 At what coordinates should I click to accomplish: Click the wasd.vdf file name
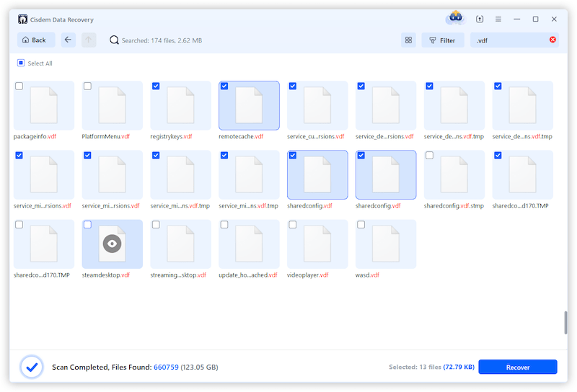coord(367,275)
